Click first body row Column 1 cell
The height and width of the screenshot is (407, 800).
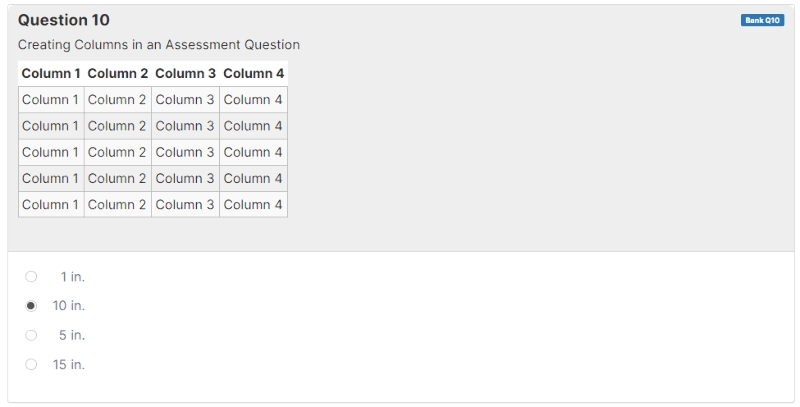pos(51,100)
